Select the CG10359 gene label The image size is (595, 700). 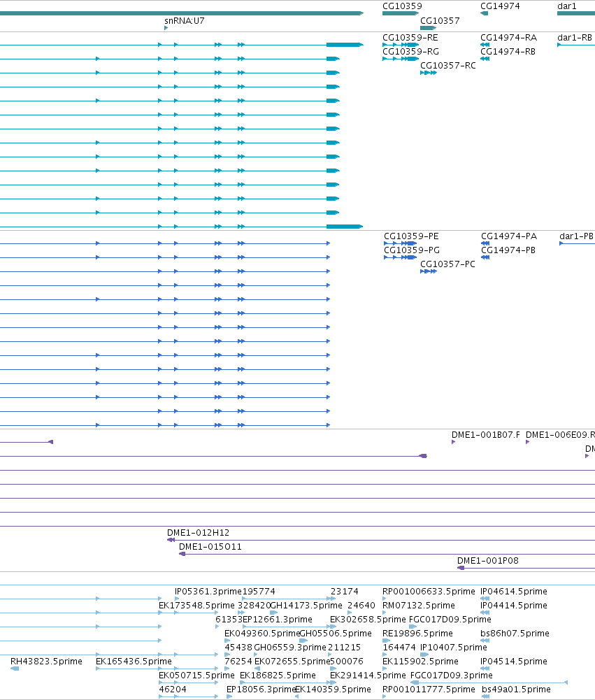coord(402,6)
